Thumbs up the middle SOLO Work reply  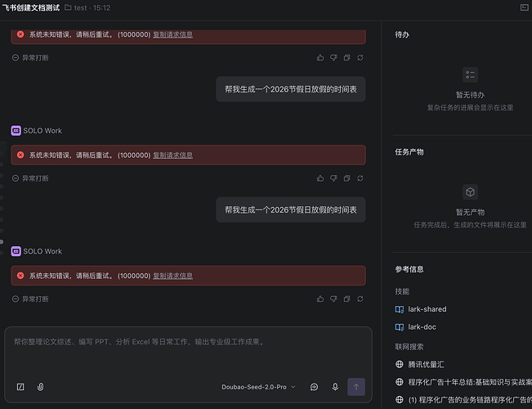click(320, 178)
